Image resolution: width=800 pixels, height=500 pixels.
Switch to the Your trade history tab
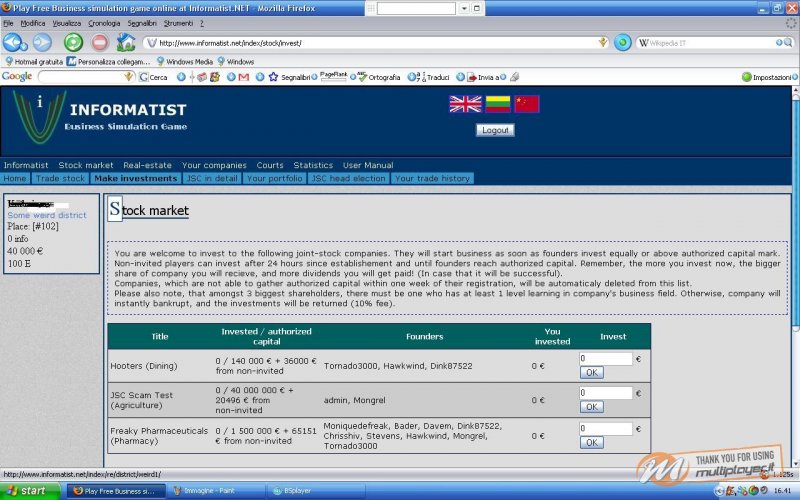[432, 179]
